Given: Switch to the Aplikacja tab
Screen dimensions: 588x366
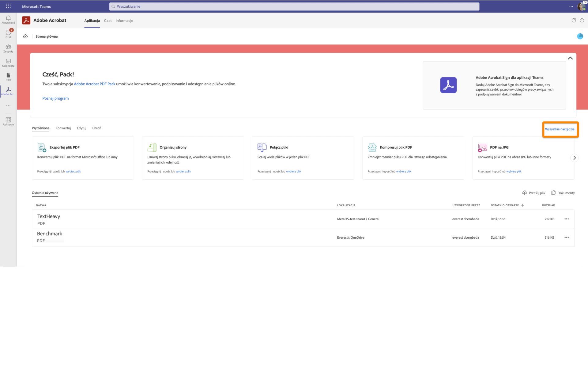Looking at the screenshot, I should point(92,21).
